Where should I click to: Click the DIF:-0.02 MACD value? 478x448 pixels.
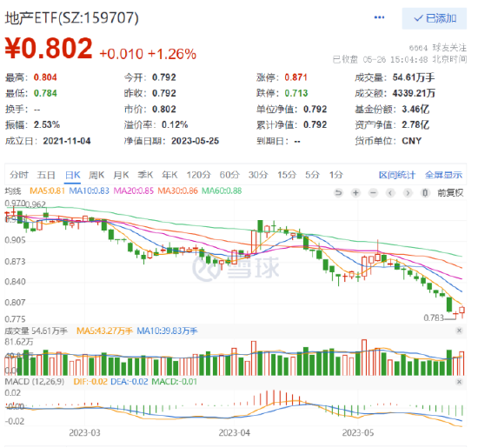(x=90, y=382)
